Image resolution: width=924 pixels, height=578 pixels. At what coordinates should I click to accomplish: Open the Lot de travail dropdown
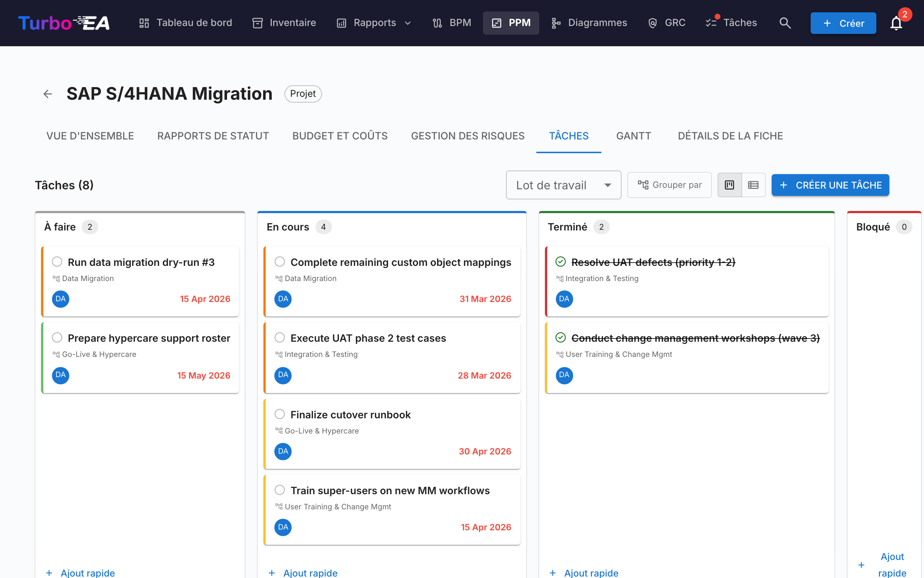point(563,185)
